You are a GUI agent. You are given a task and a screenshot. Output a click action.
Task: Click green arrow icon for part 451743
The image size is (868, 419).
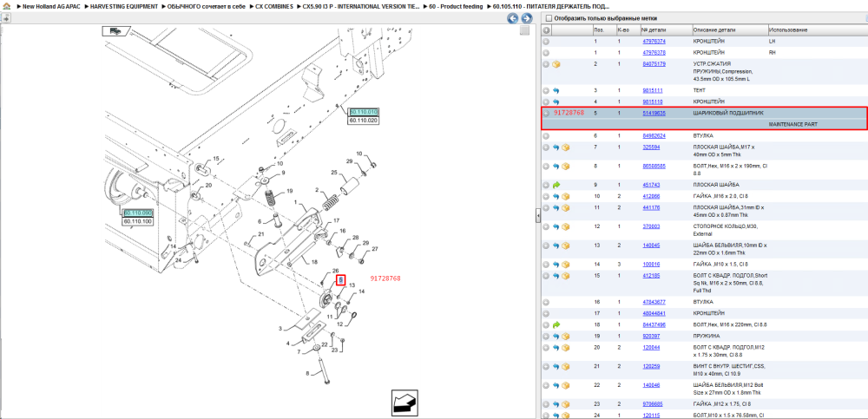coord(556,185)
